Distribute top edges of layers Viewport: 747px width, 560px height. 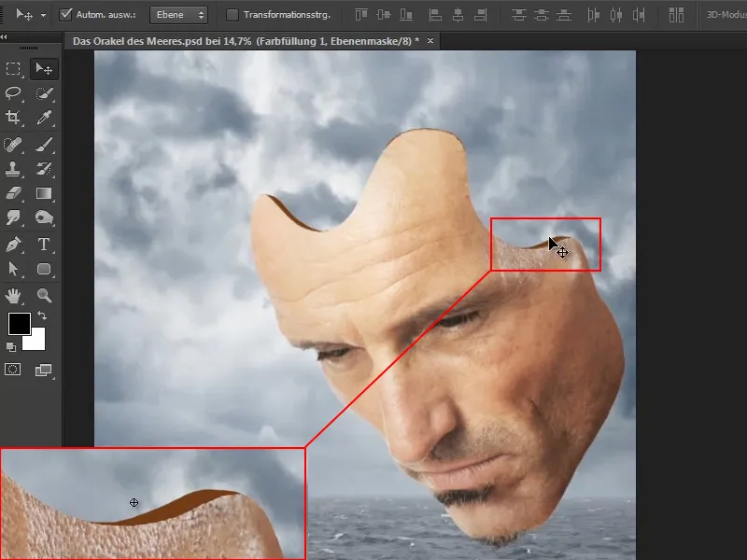[x=518, y=15]
